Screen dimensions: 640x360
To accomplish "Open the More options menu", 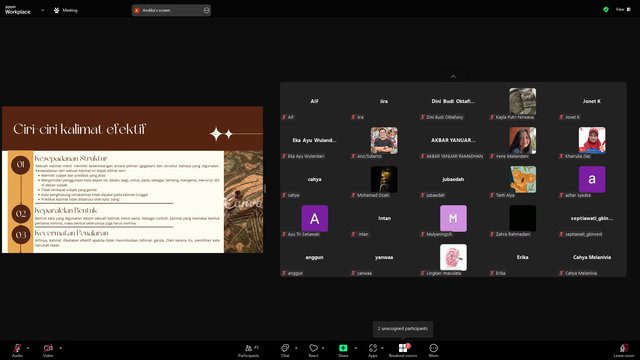I will point(433,350).
